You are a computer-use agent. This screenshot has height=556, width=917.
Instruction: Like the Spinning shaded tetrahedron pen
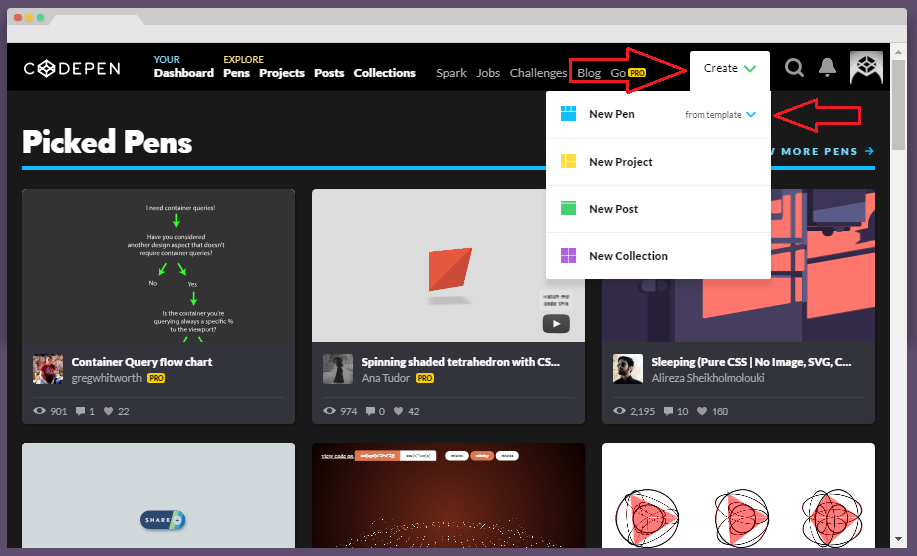[x=398, y=411]
